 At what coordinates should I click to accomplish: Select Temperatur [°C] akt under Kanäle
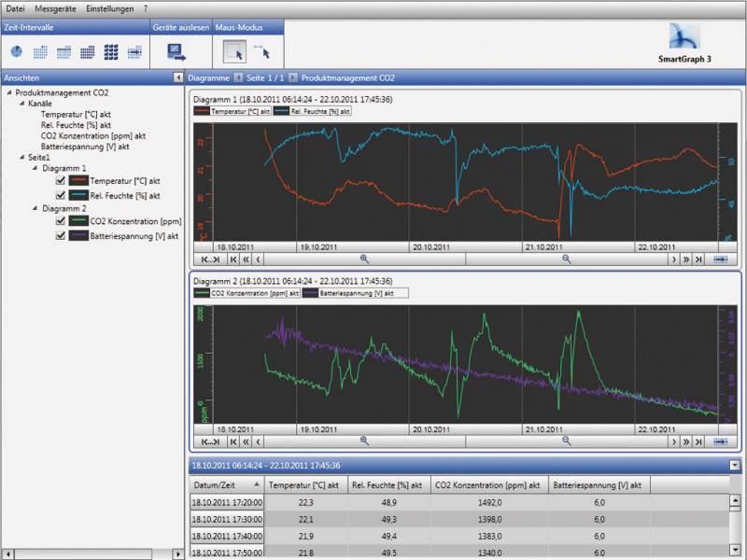tap(76, 114)
